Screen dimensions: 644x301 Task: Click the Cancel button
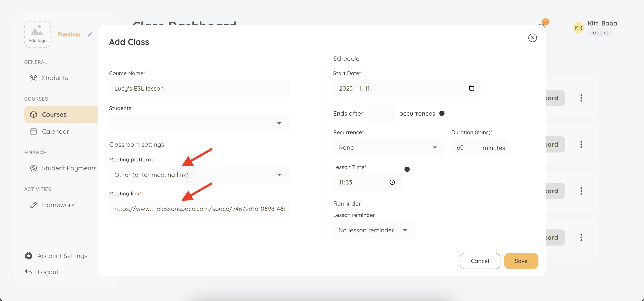pos(479,261)
